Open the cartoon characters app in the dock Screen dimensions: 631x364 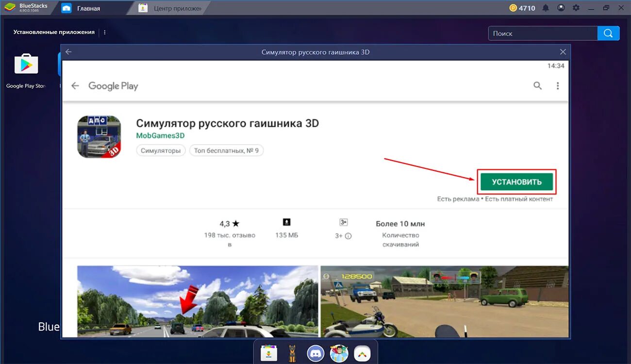(x=339, y=353)
